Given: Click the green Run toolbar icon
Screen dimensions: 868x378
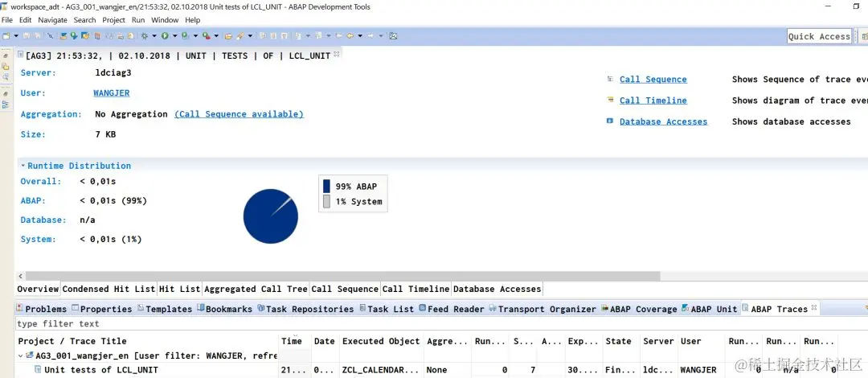Looking at the screenshot, I should 165,36.
